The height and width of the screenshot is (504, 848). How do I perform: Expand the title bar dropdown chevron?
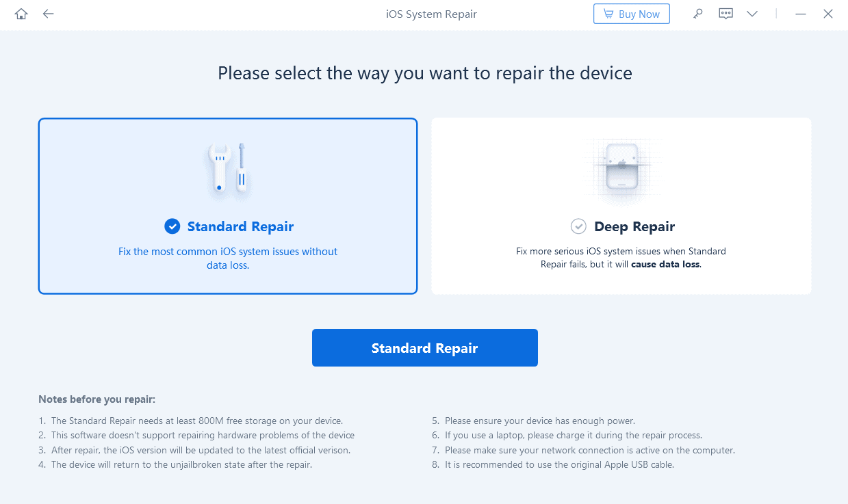752,14
